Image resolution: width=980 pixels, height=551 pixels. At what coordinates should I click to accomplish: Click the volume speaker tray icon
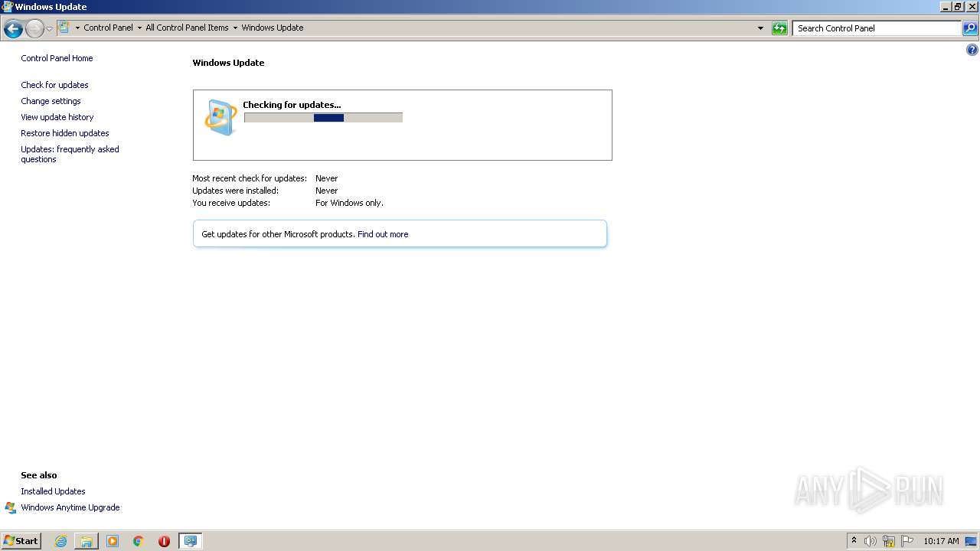point(871,541)
